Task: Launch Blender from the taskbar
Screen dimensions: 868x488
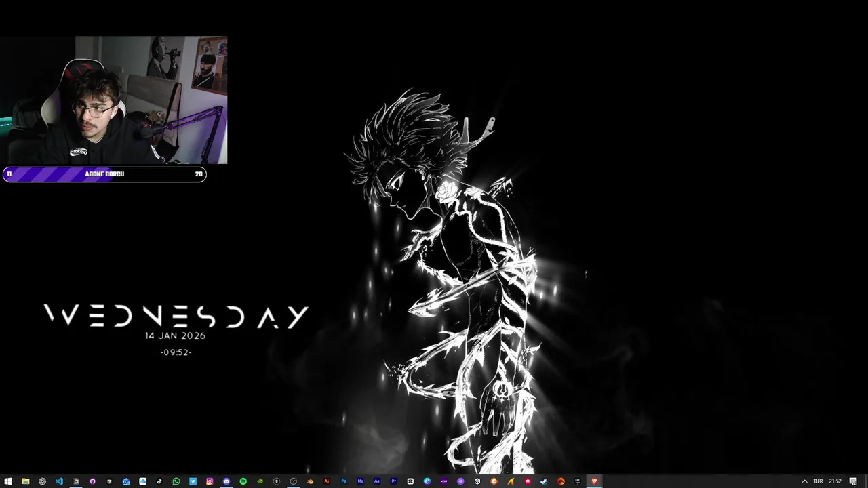Action: (x=310, y=481)
